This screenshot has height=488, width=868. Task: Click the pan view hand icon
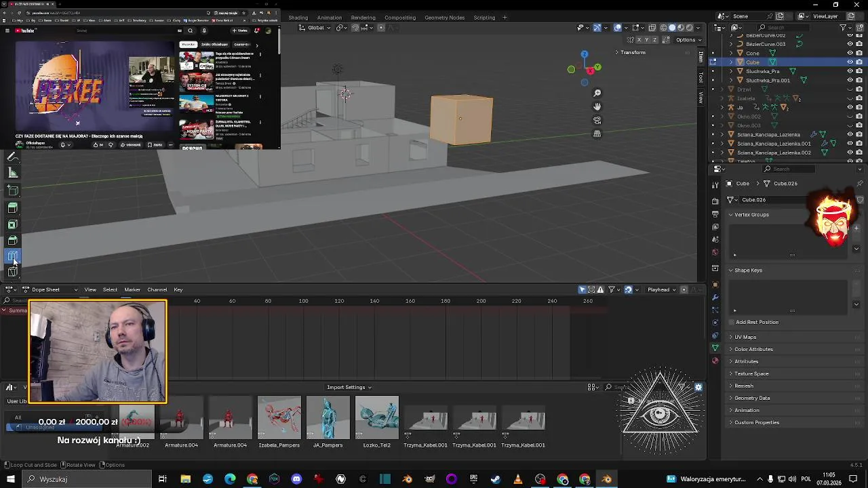(x=597, y=106)
